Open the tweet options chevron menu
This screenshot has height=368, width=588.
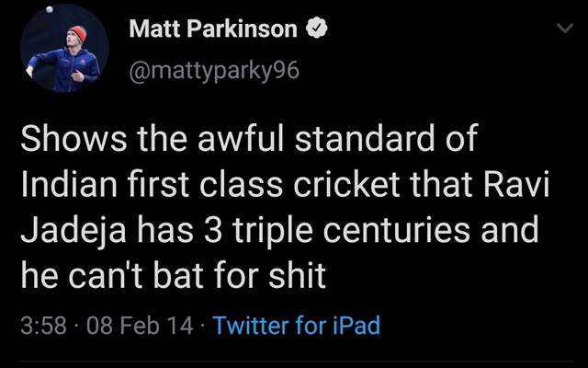point(565,29)
